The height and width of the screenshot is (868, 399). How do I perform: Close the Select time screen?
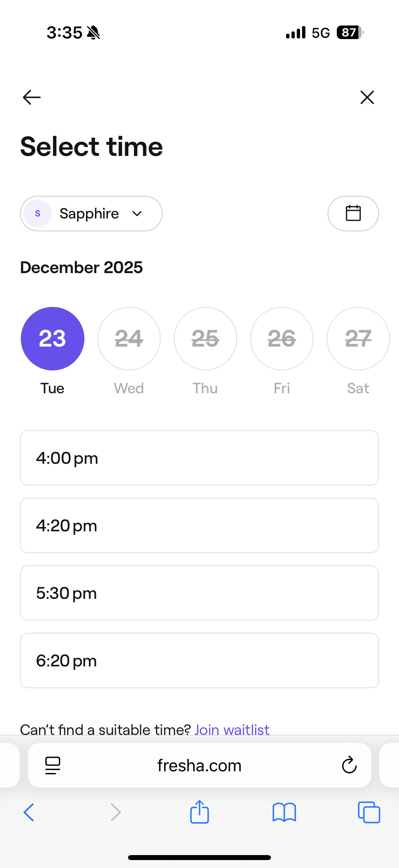(x=367, y=97)
